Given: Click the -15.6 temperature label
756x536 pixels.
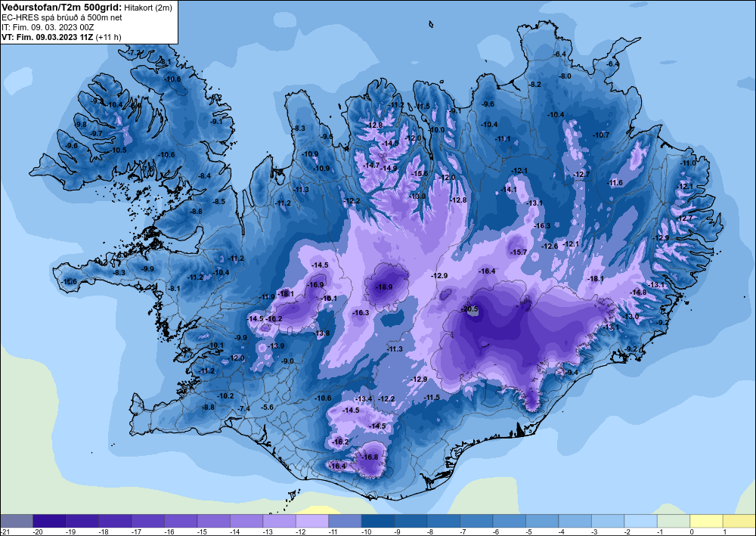Looking at the screenshot, I should 420,174.
